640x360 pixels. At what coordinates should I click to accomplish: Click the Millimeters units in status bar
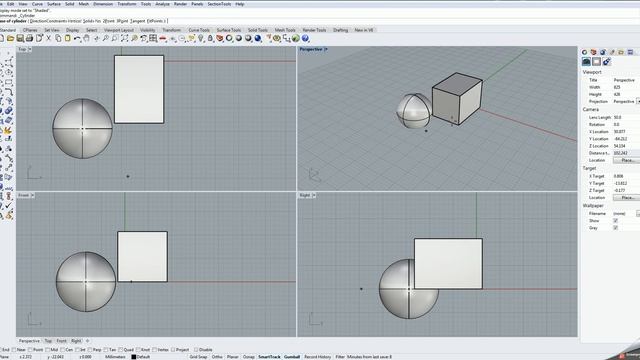tap(115, 357)
